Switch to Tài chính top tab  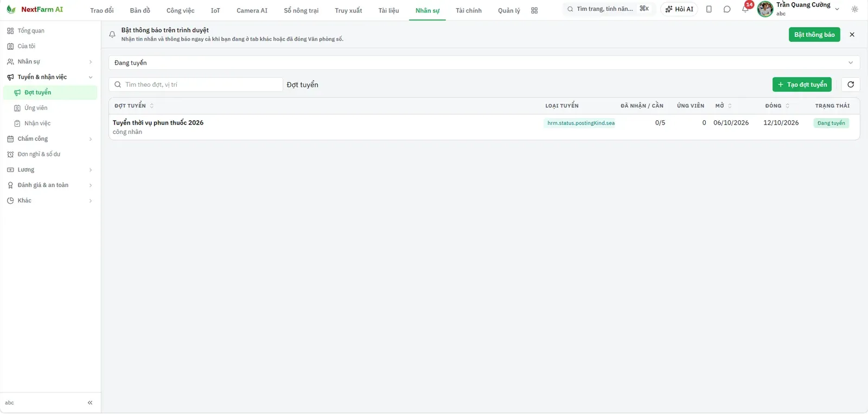469,10
